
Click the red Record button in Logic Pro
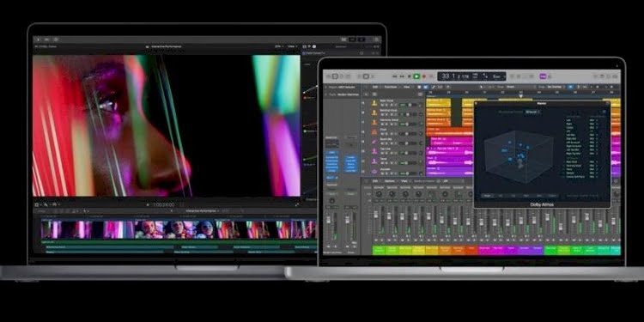tap(424, 76)
